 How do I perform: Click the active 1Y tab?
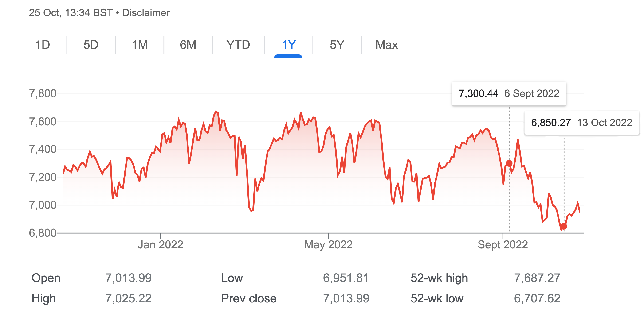(x=288, y=45)
